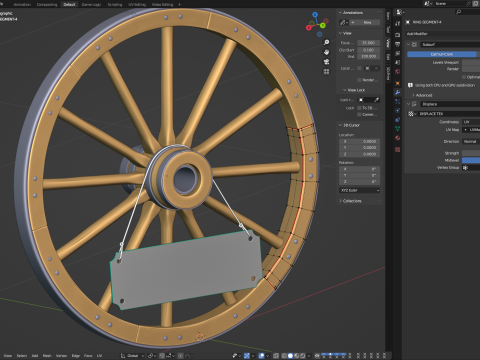Open the Game Logic workspace tab
This screenshot has height=360, width=480.
(x=91, y=5)
